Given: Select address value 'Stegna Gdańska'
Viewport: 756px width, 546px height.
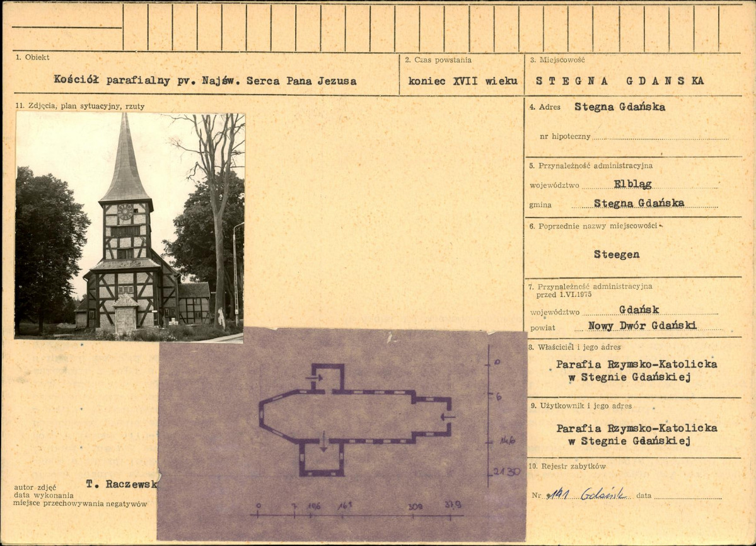Looking at the screenshot, I should [x=620, y=107].
